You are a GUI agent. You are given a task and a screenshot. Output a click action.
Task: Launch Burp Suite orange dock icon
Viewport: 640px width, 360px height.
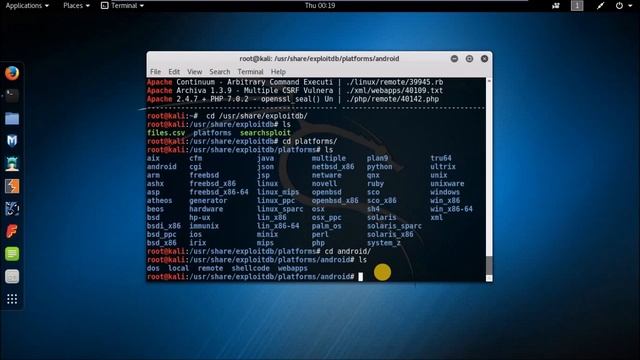click(12, 187)
